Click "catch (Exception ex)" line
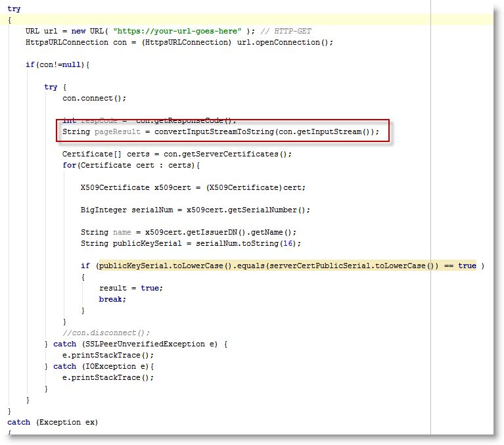 53,422
